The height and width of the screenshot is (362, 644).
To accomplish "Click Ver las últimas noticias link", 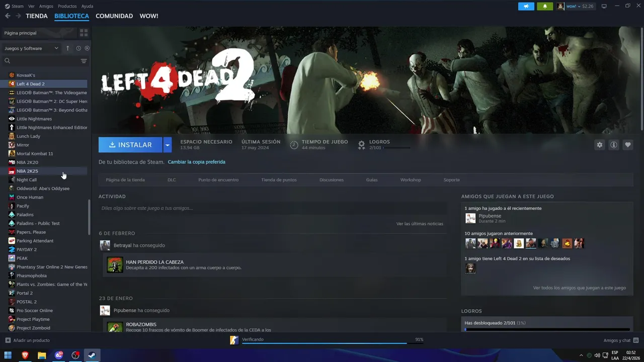I will coord(420,224).
